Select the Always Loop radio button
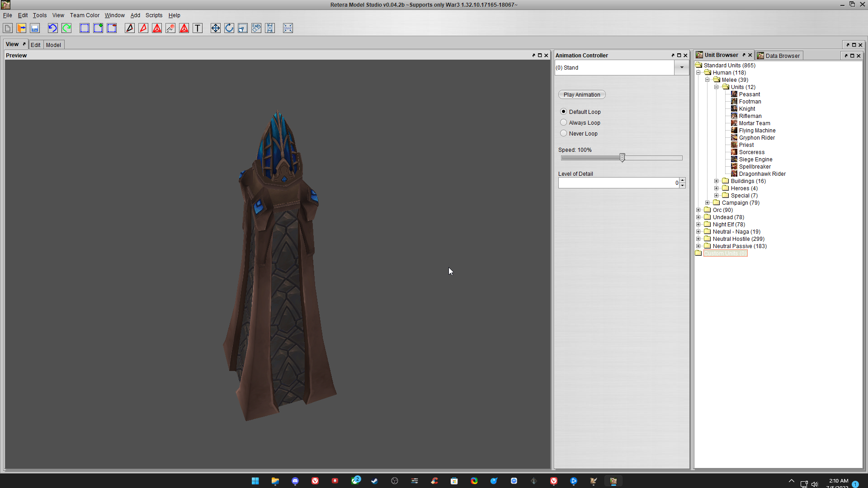 [x=563, y=122]
